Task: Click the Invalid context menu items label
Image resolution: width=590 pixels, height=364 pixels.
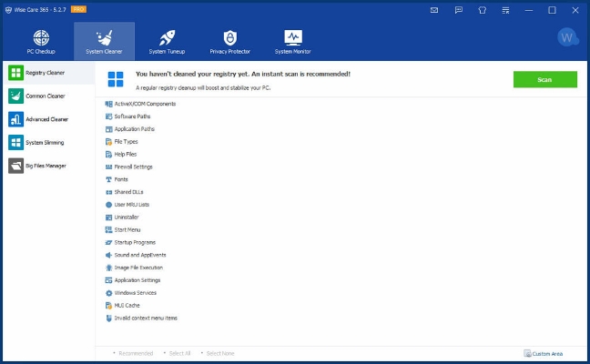Action: 146,318
